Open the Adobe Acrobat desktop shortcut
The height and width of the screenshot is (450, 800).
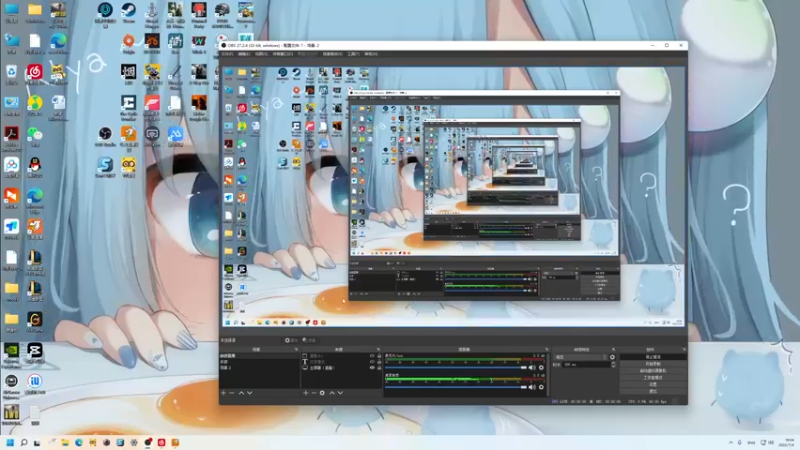point(11,136)
